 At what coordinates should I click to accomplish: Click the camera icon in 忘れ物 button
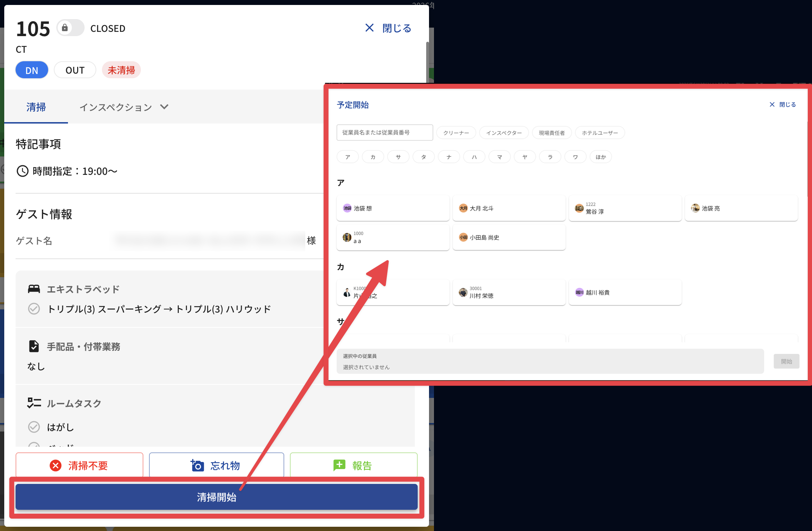[x=197, y=466]
